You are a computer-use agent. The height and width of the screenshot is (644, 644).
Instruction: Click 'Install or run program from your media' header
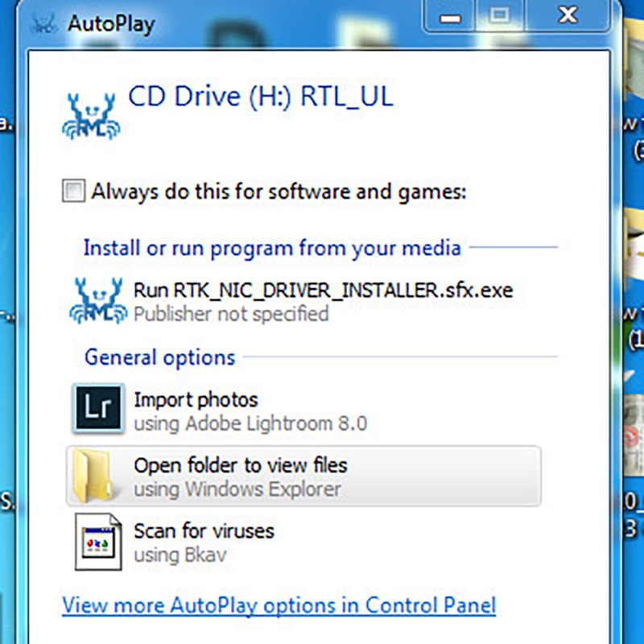272,249
